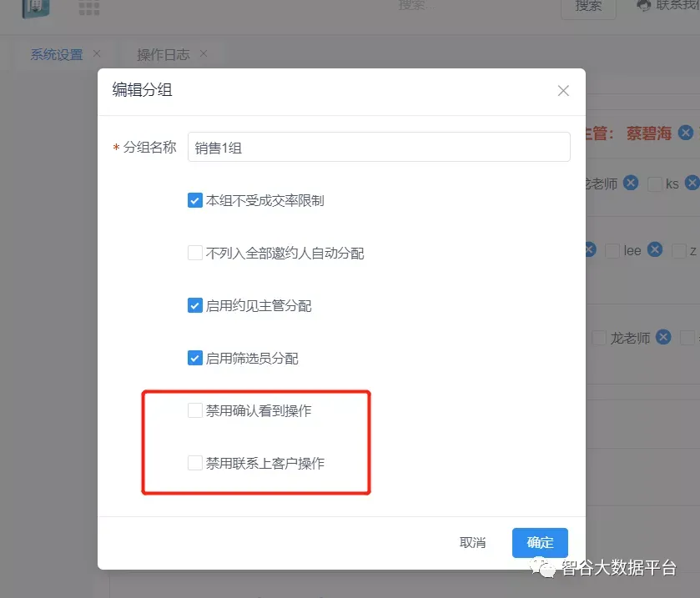Remove lee using the blue x icon
This screenshot has width=700, height=598.
coord(656,249)
